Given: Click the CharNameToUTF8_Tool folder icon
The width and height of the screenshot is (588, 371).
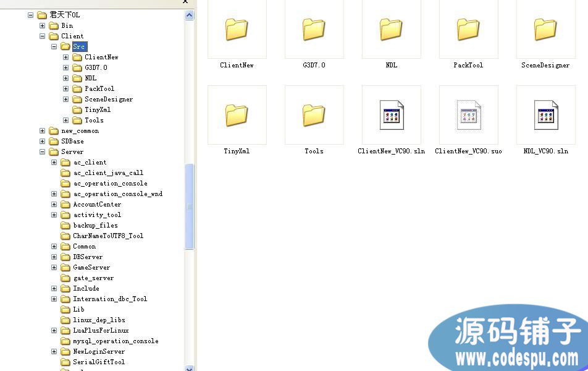Looking at the screenshot, I should [x=65, y=236].
